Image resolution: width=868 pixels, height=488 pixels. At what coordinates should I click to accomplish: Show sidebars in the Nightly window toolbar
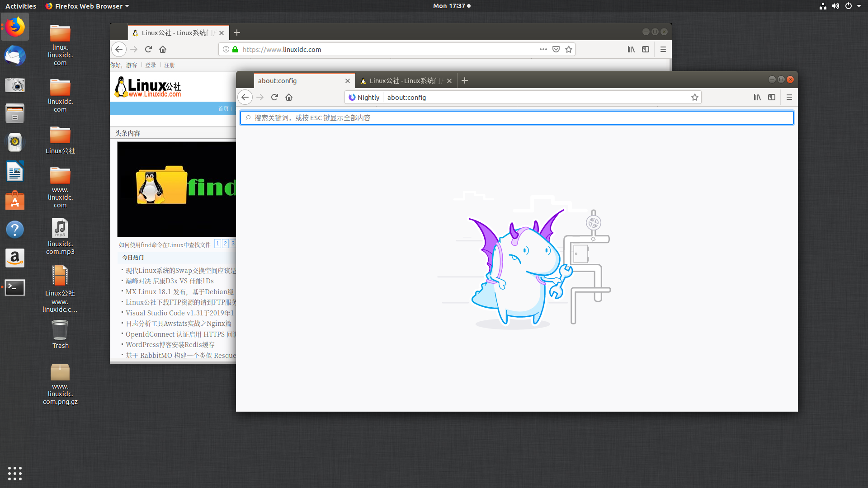click(x=772, y=97)
